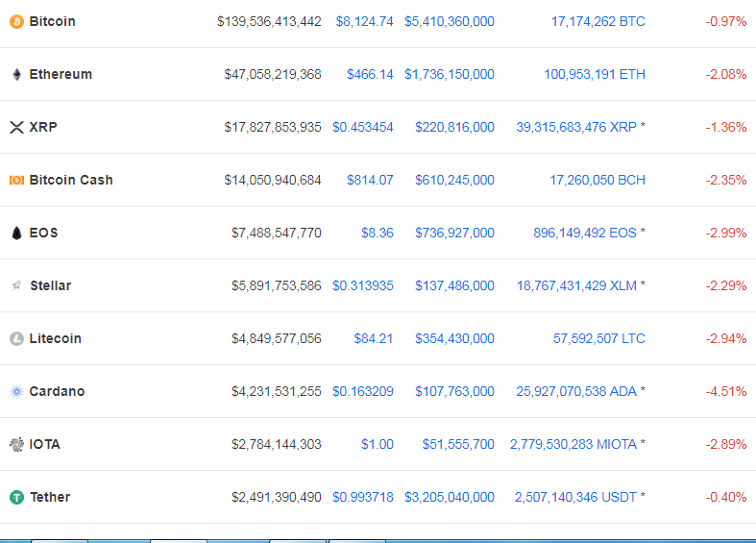Click the XRP cross icon
The height and width of the screenshot is (543, 756).
point(16,127)
